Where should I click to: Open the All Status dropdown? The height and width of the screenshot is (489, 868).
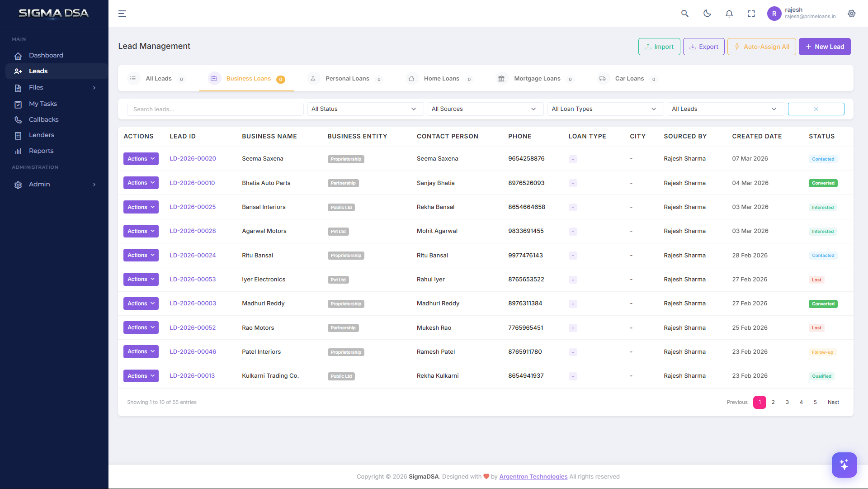(365, 109)
